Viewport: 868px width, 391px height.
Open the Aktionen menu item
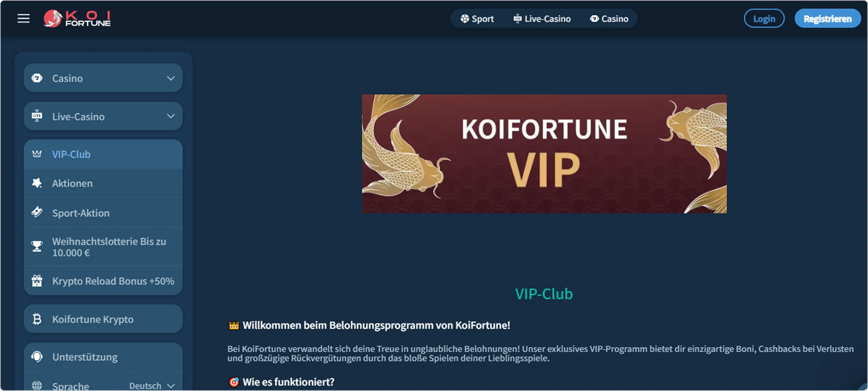click(x=103, y=183)
